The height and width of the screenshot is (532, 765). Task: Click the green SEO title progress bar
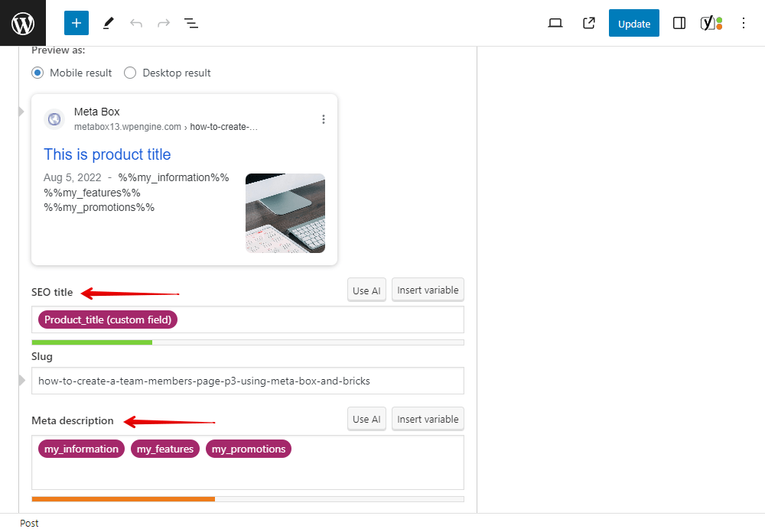92,342
